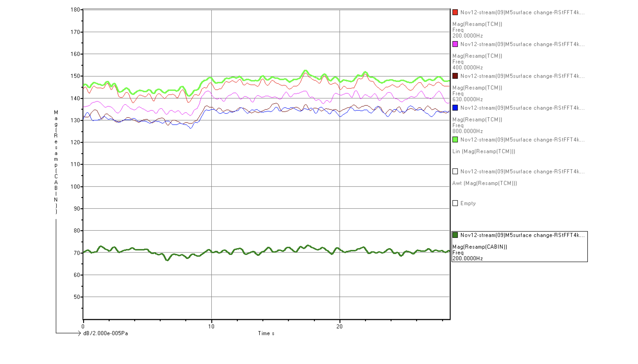Click the file name in the boxed CABIN entry
The height and width of the screenshot is (364, 638).
[522, 235]
